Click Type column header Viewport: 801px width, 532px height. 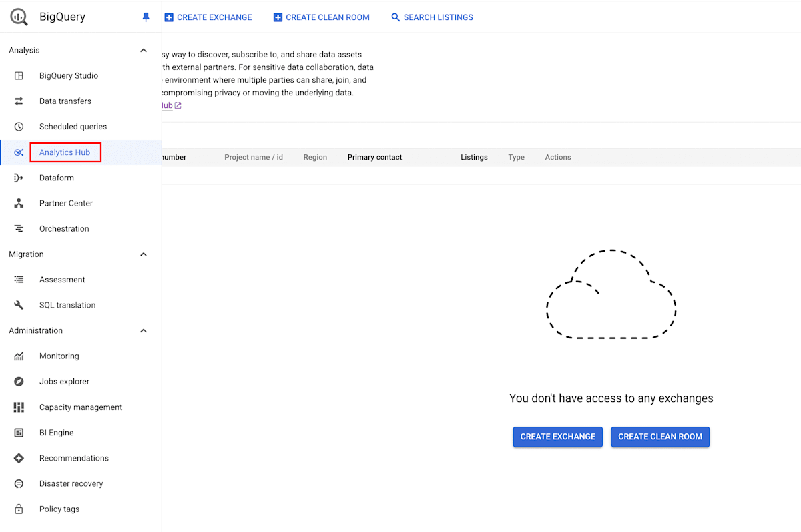point(516,158)
